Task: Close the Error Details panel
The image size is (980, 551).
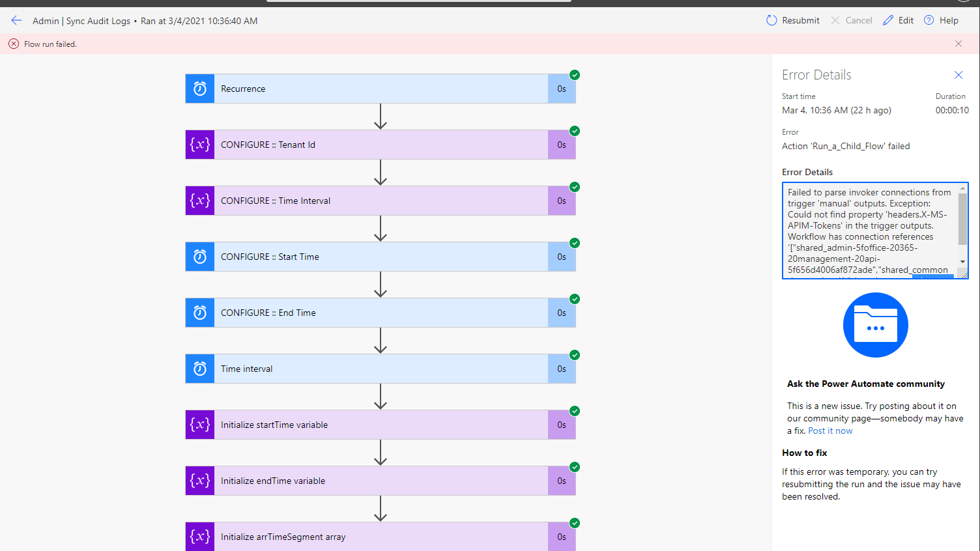Action: pyautogui.click(x=958, y=74)
